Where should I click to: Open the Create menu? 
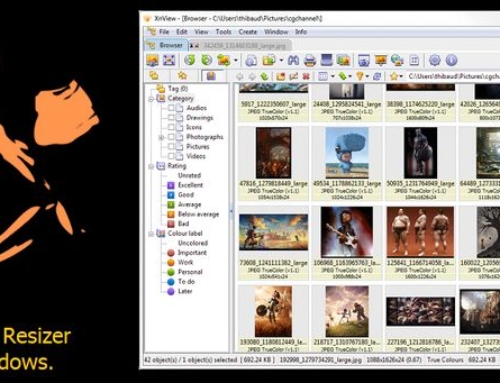pyautogui.click(x=248, y=32)
